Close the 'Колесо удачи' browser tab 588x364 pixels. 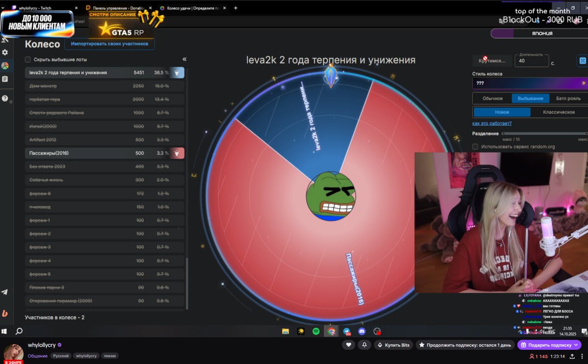(225, 8)
